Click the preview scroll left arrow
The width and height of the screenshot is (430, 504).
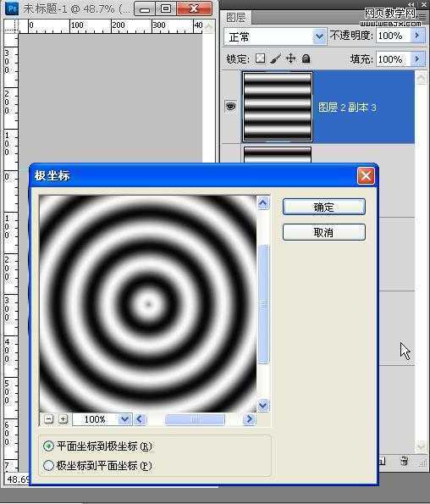pos(140,419)
